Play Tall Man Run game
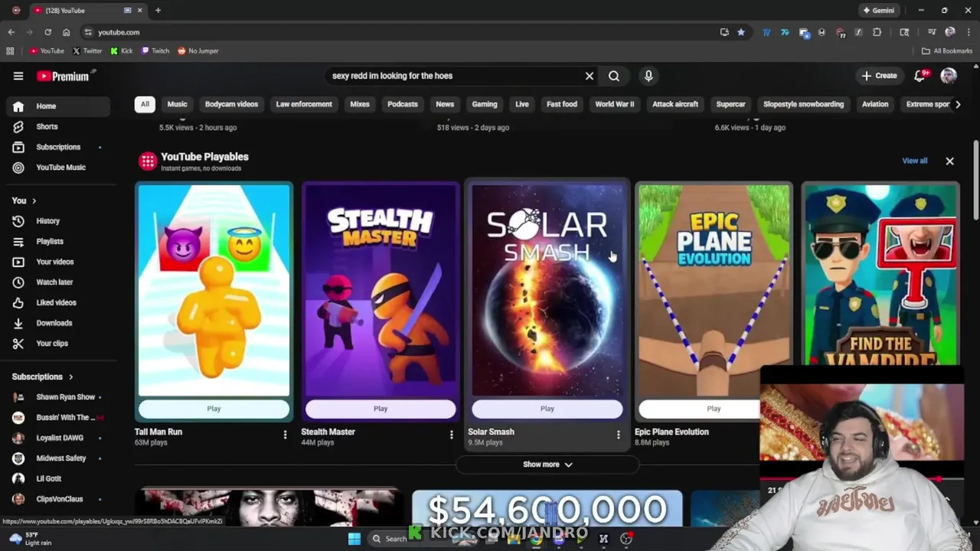This screenshot has height=551, width=980. click(x=214, y=409)
